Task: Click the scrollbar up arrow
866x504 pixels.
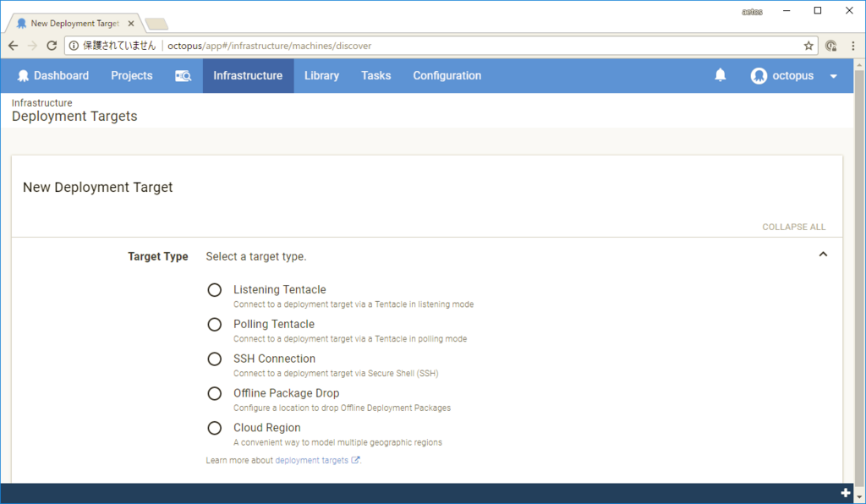Action: (859, 64)
